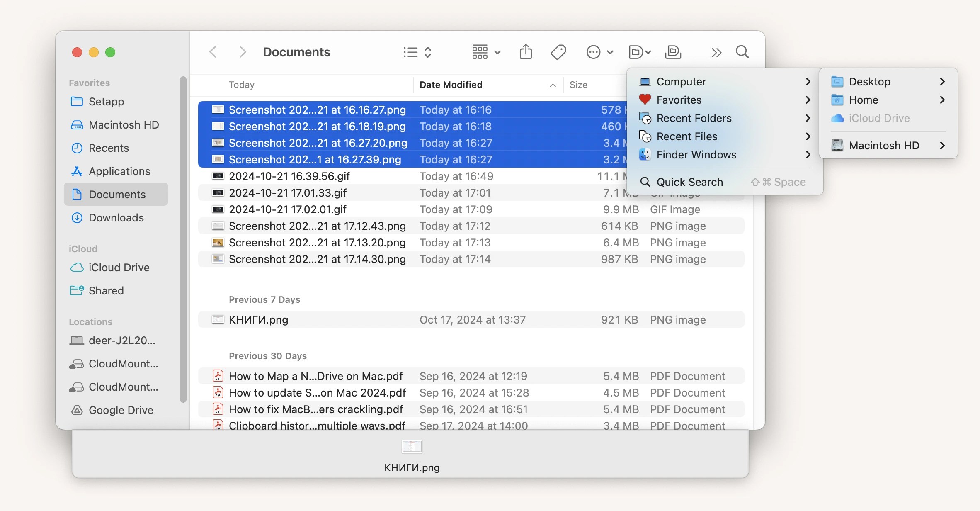Click the Share toolbar icon

[x=526, y=52]
